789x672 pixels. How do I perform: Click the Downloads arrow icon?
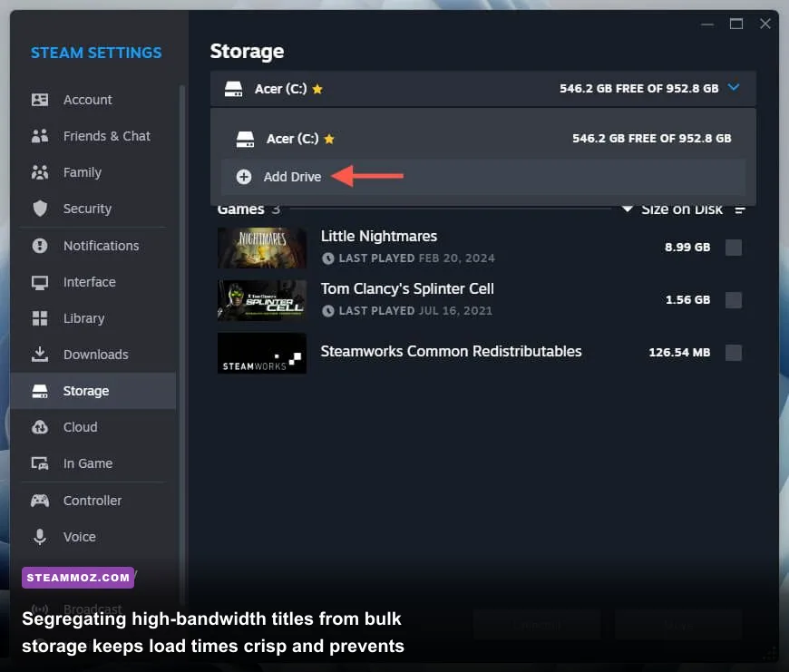[x=40, y=355]
